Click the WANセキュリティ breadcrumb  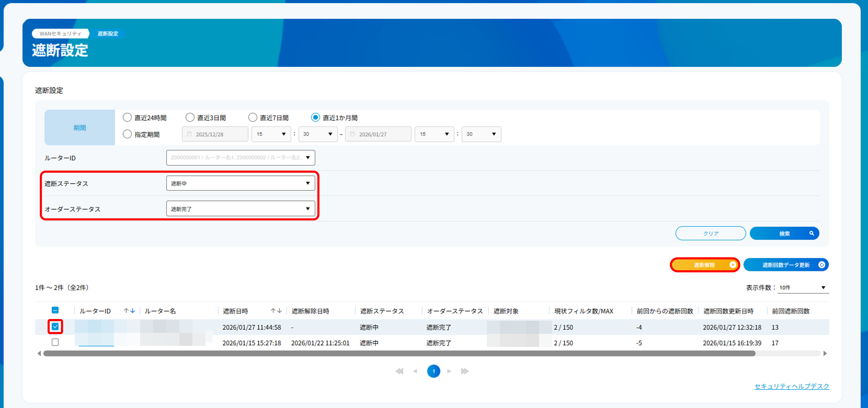tap(60, 34)
